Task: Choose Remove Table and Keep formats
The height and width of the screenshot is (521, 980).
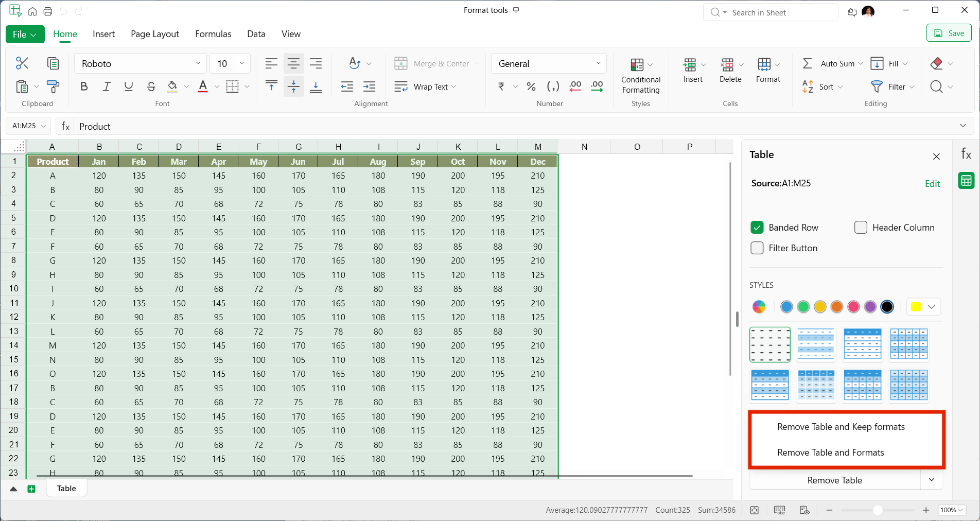Action: [841, 427]
